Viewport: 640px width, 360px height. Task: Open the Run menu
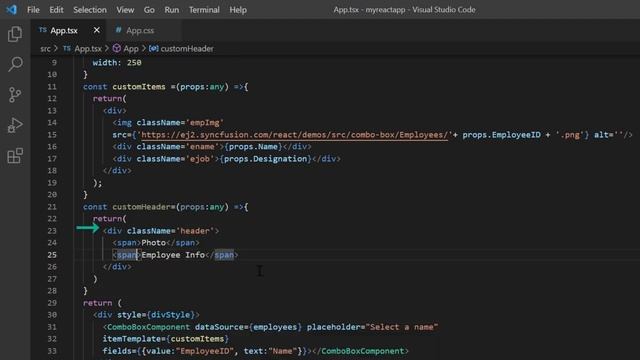pyautogui.click(x=171, y=10)
